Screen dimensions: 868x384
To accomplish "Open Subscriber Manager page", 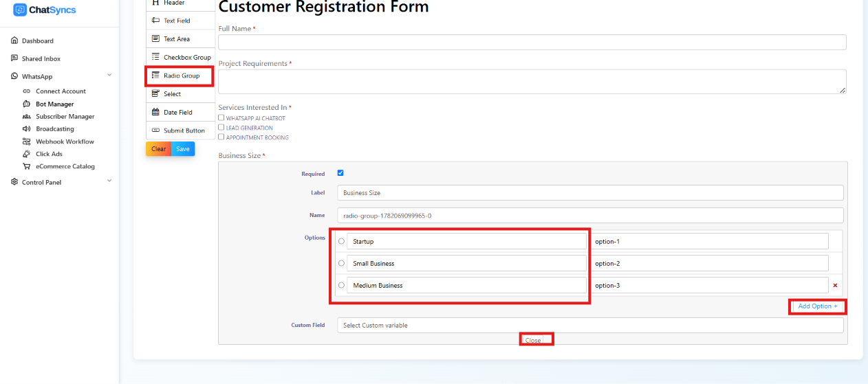I will click(65, 117).
